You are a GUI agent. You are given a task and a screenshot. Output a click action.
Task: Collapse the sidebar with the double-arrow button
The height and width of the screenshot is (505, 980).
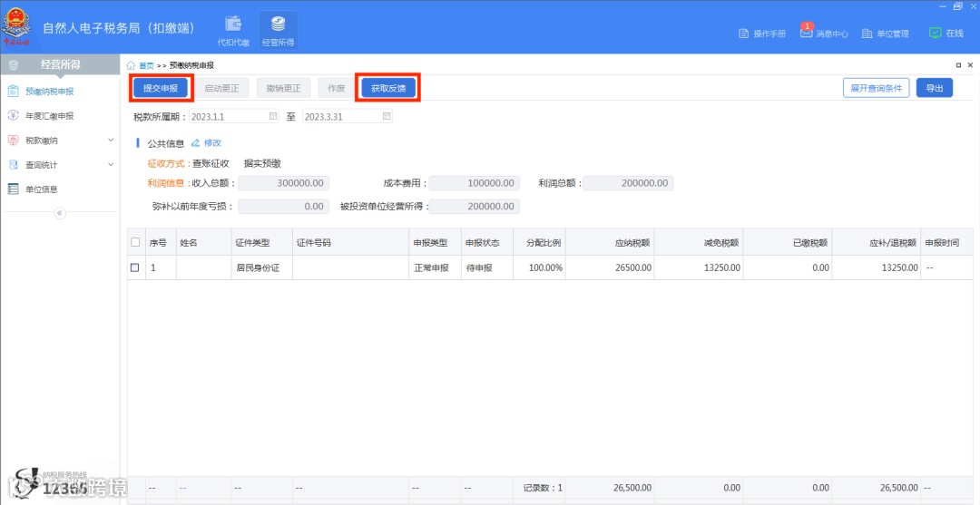coord(60,213)
